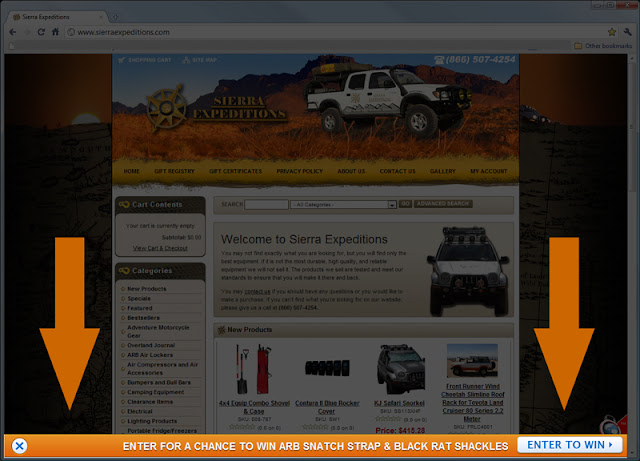Go to Home in navigation bar

pyautogui.click(x=131, y=171)
